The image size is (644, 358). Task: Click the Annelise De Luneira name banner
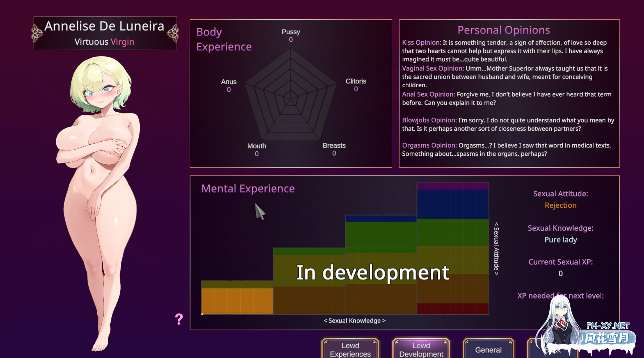104,26
